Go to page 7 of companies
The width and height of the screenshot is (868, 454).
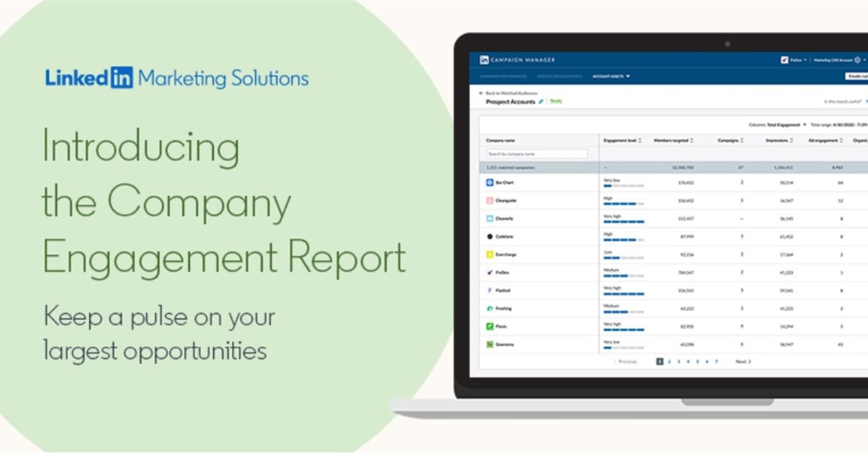(x=716, y=361)
